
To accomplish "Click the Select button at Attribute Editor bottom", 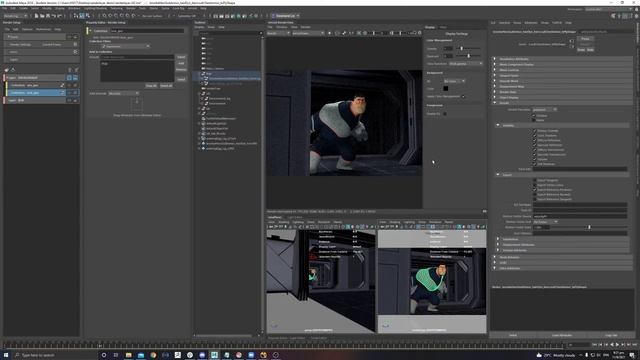I will click(x=513, y=336).
